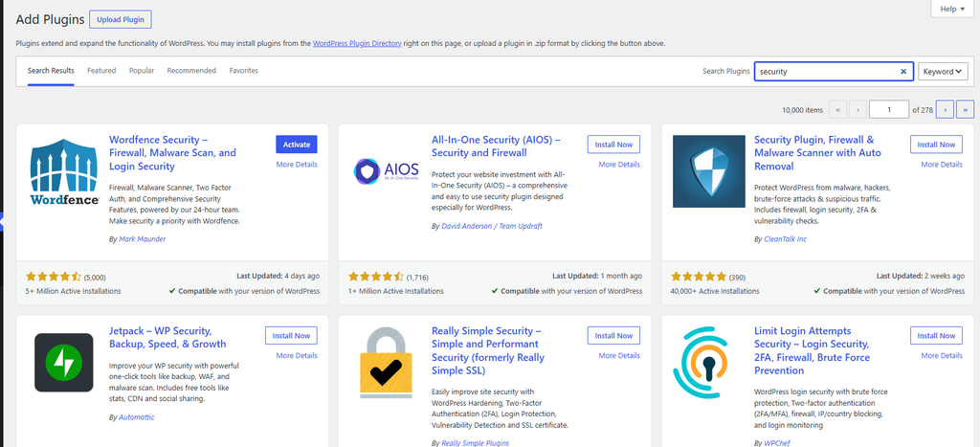This screenshot has width=980, height=447.
Task: Open the Keyword search type dropdown
Action: click(x=943, y=71)
